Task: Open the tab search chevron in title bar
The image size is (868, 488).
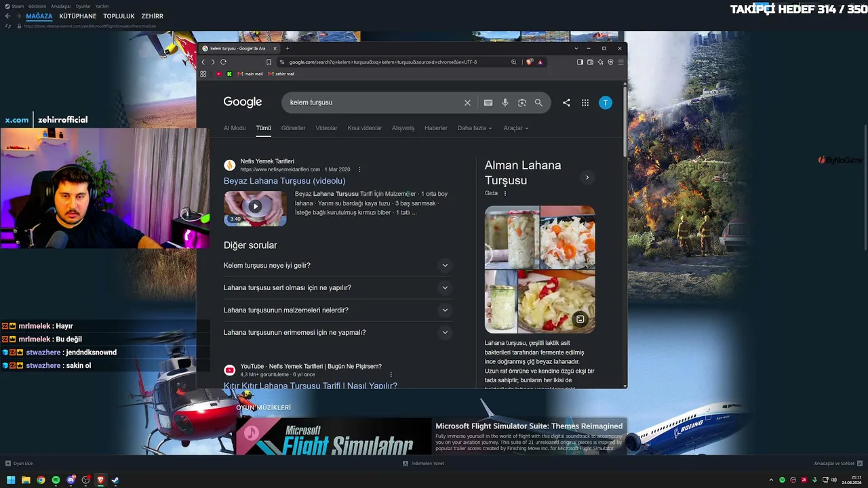Action: click(x=576, y=48)
